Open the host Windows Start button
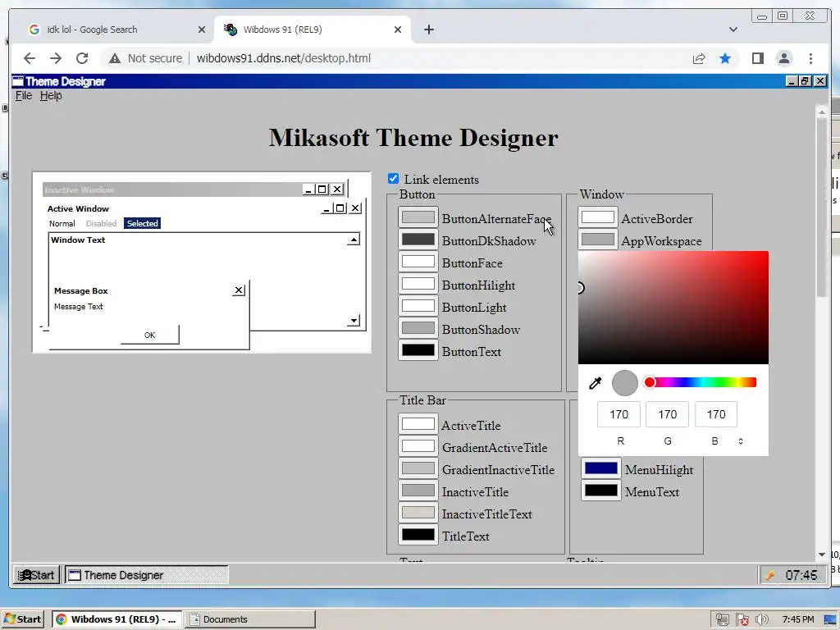Viewport: 840px width, 630px height. (x=22, y=619)
